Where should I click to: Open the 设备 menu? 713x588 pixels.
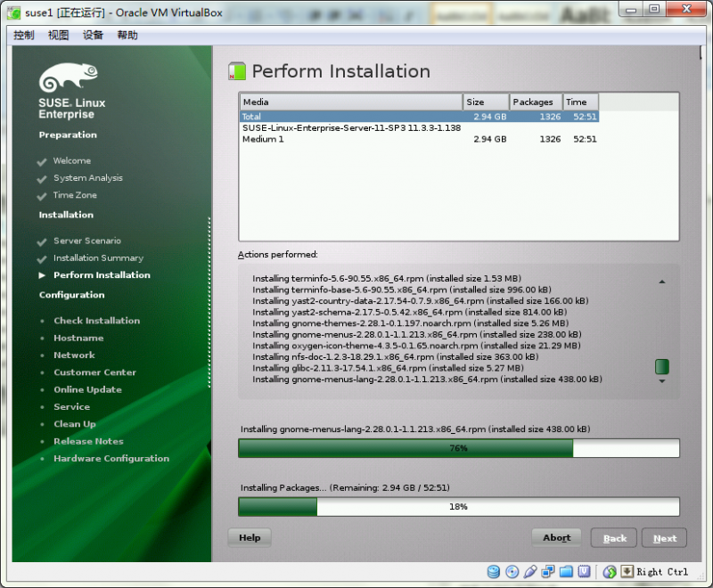click(93, 35)
